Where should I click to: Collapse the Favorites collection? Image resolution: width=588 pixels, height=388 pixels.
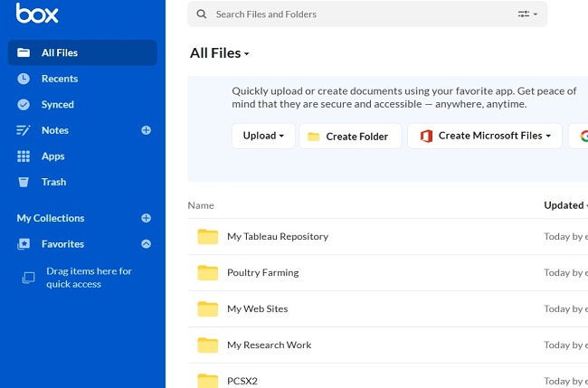[x=146, y=244]
